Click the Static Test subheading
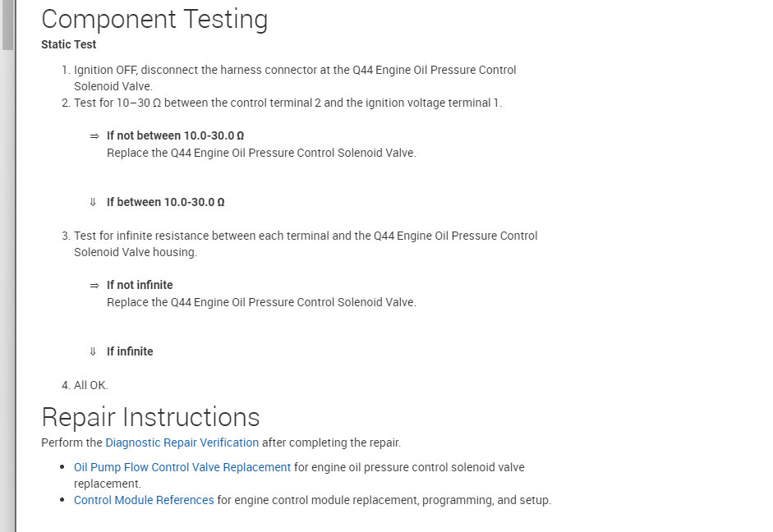Viewport: 773px width, 532px height. pos(68,44)
